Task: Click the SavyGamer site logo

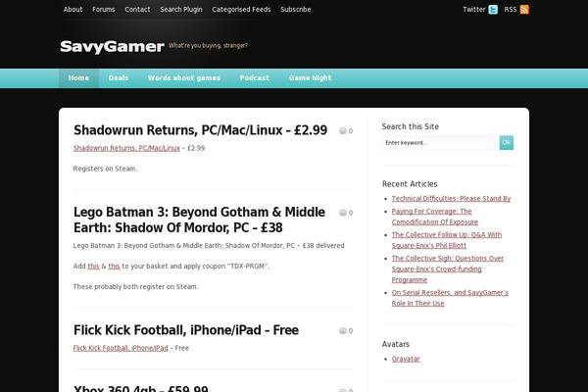Action: tap(112, 46)
